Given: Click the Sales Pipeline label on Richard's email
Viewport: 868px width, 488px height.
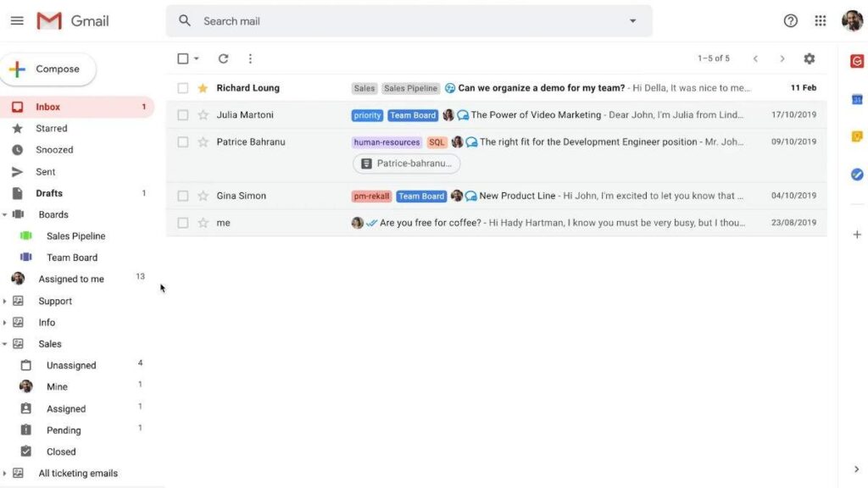Looking at the screenshot, I should (x=411, y=88).
